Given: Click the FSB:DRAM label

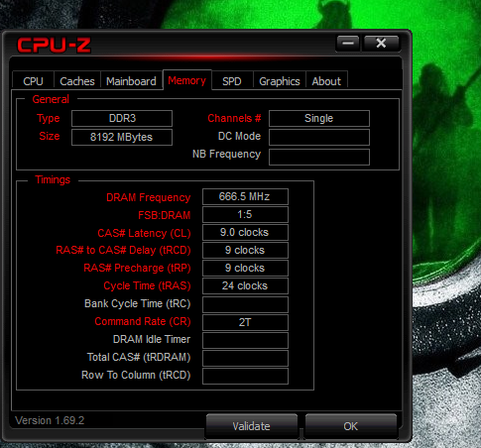Looking at the screenshot, I should click(165, 215).
